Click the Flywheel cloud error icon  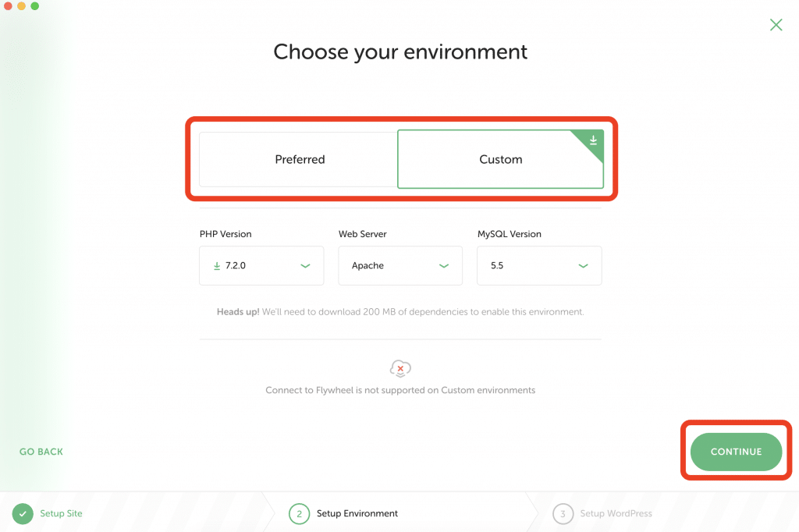400,368
